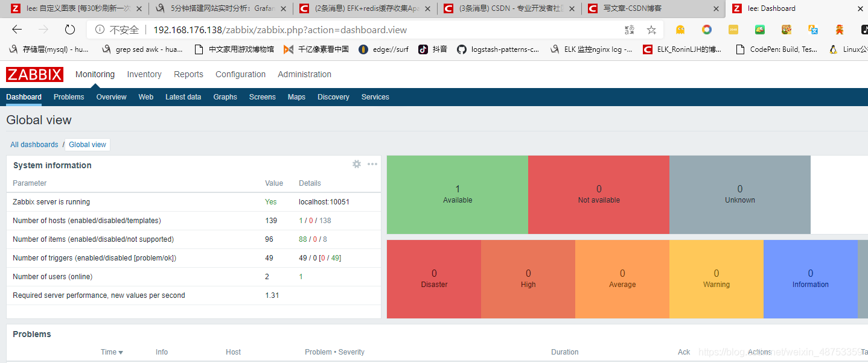Go to the Maps submenu item

(x=296, y=97)
